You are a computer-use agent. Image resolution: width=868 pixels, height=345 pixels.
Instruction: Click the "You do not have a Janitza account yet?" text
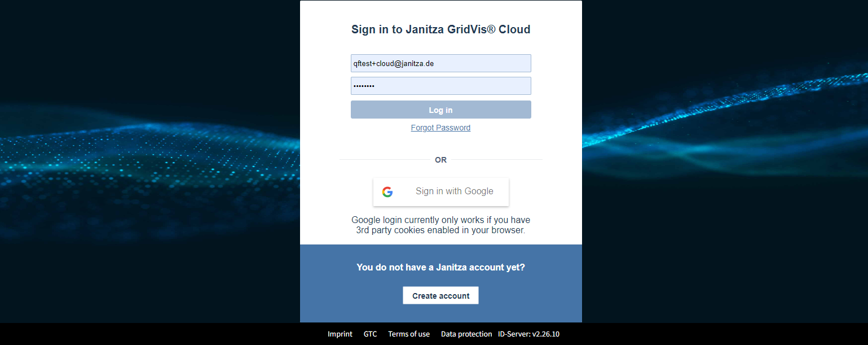(440, 267)
